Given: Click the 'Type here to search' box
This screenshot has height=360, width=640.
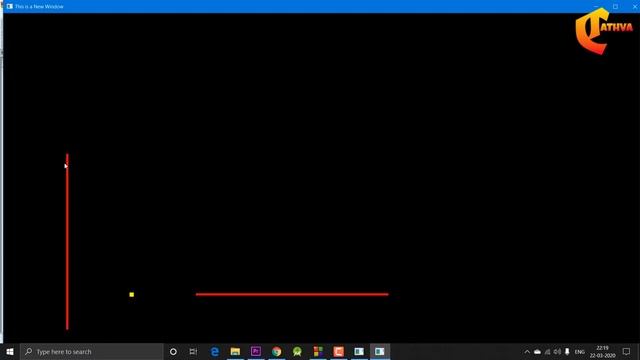Looking at the screenshot, I should (92, 351).
